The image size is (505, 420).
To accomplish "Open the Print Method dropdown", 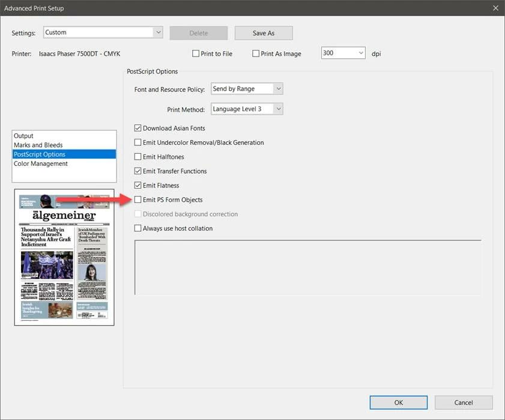I will (x=247, y=109).
